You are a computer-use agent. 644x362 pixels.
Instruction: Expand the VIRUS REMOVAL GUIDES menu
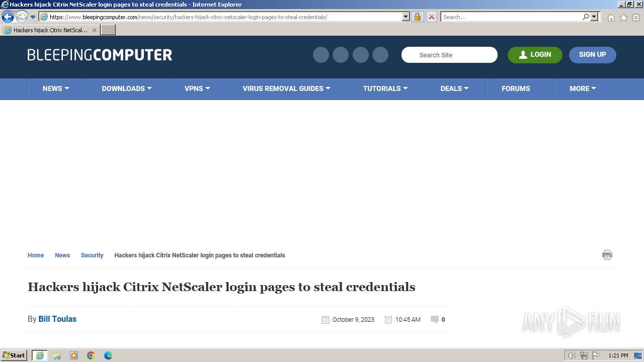pyautogui.click(x=287, y=88)
